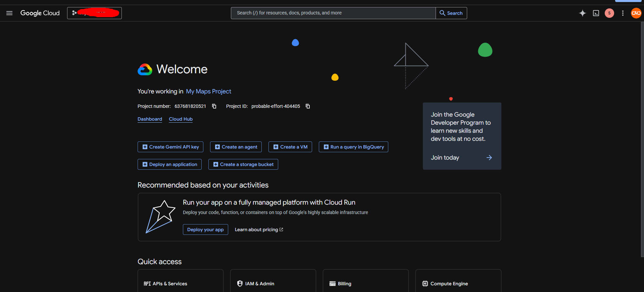
Task: Open the project picker dropdown
Action: (94, 13)
